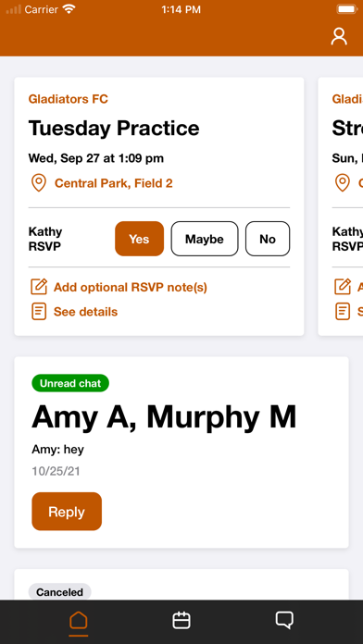The height and width of the screenshot is (644, 363).
Task: Select No for Kathy's RSVP
Action: click(268, 239)
